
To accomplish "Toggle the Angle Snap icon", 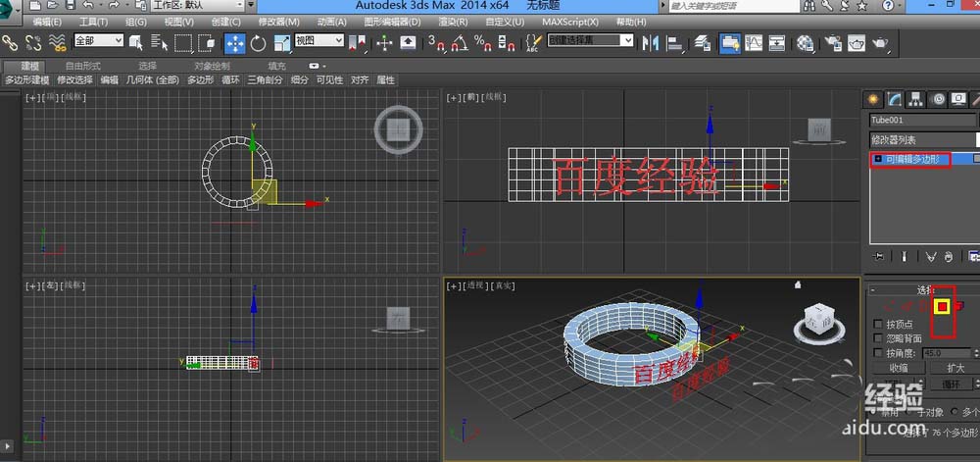I will (460, 42).
